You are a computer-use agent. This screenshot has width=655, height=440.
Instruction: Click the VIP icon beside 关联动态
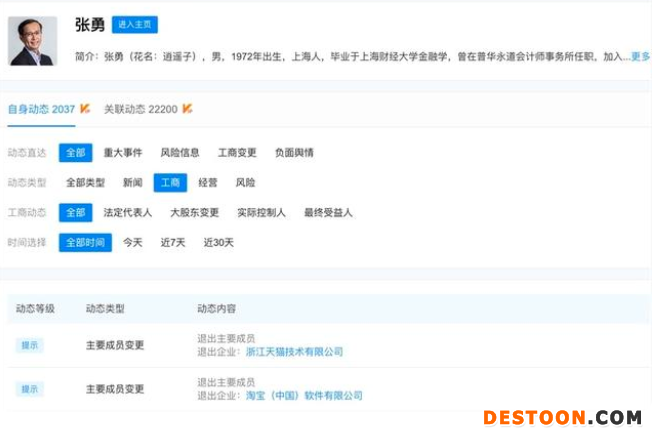(x=187, y=108)
